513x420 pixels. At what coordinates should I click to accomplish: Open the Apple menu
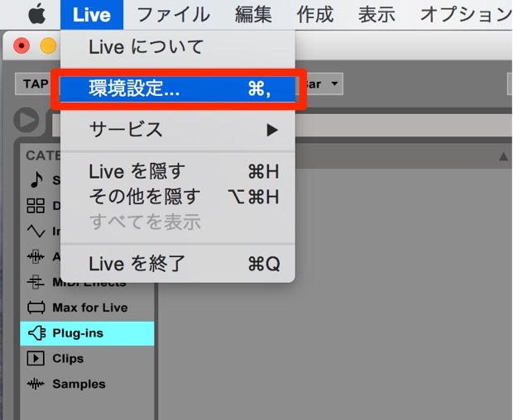pos(36,14)
